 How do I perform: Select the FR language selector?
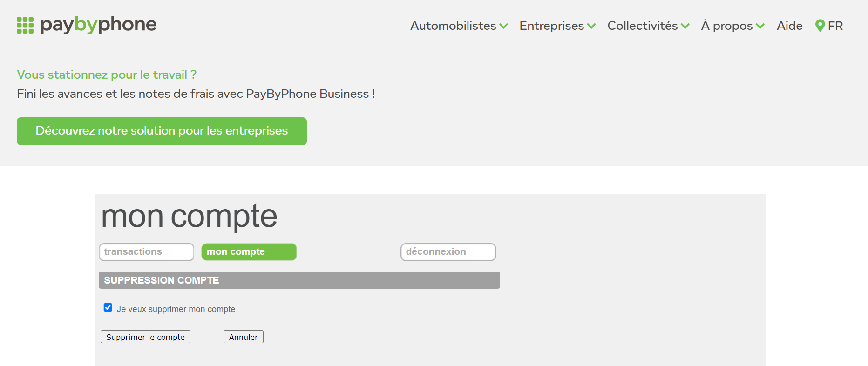click(x=829, y=26)
